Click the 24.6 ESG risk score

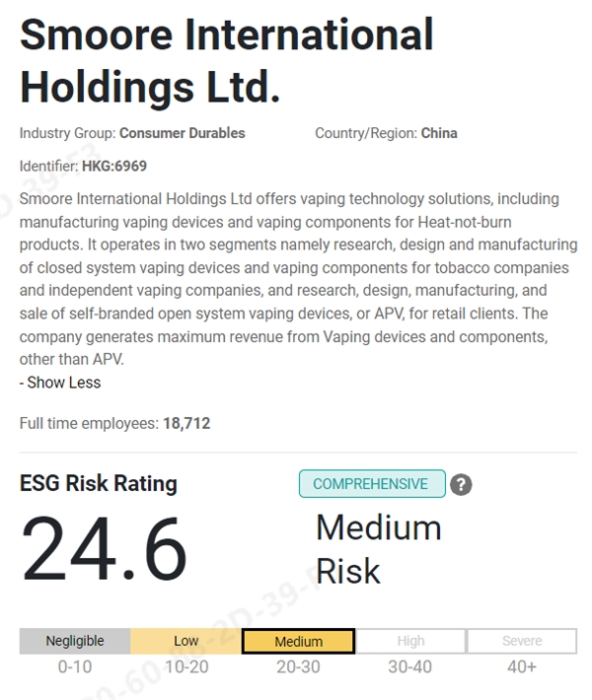pos(105,549)
